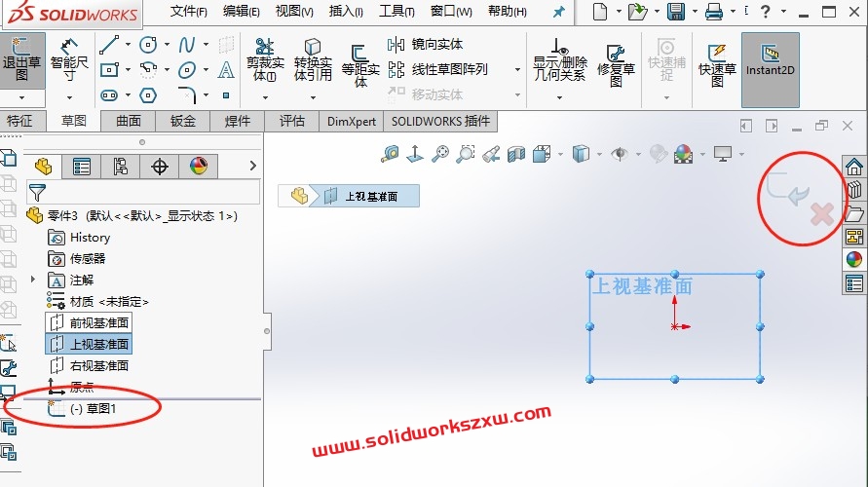
Task: Switch to the Sheet Metal (钣金) tab
Action: point(183,121)
